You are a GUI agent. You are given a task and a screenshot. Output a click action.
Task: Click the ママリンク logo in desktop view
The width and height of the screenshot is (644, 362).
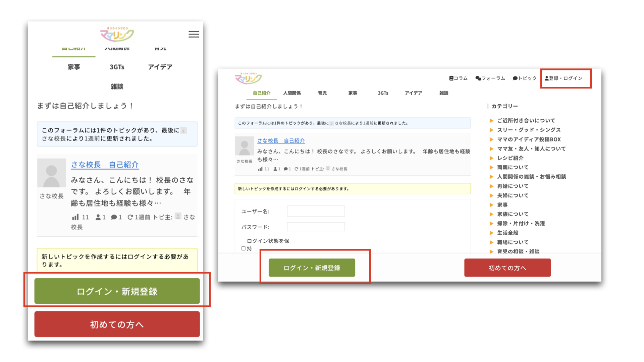tap(248, 78)
